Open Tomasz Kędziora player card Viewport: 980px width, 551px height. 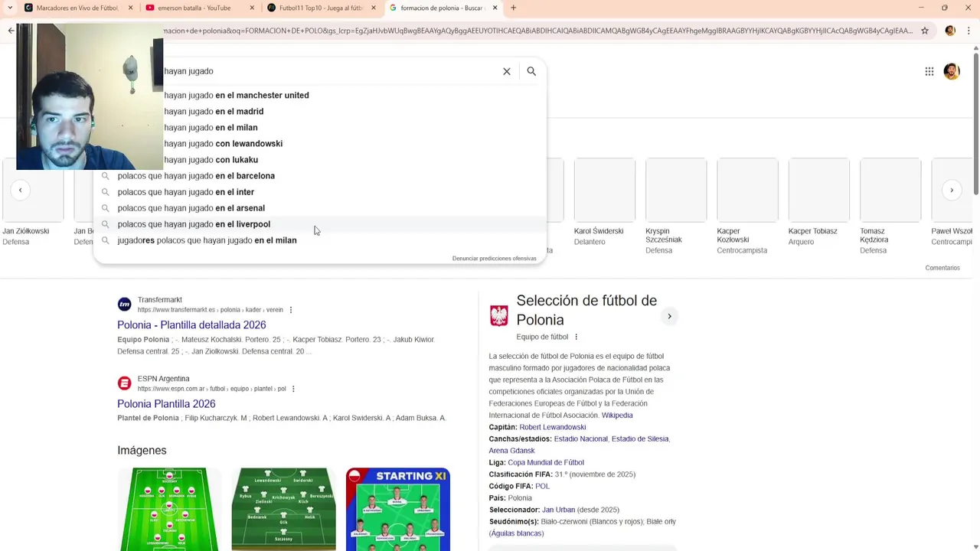pyautogui.click(x=890, y=206)
